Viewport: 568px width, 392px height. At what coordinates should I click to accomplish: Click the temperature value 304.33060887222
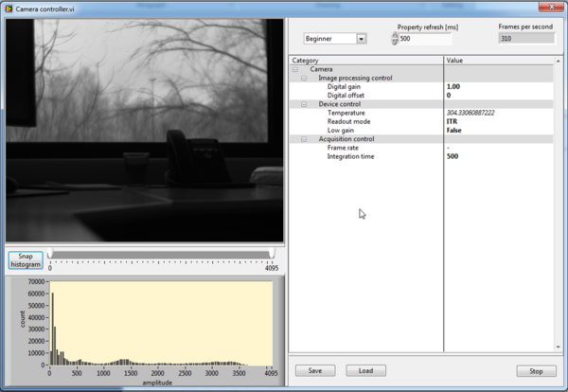470,113
